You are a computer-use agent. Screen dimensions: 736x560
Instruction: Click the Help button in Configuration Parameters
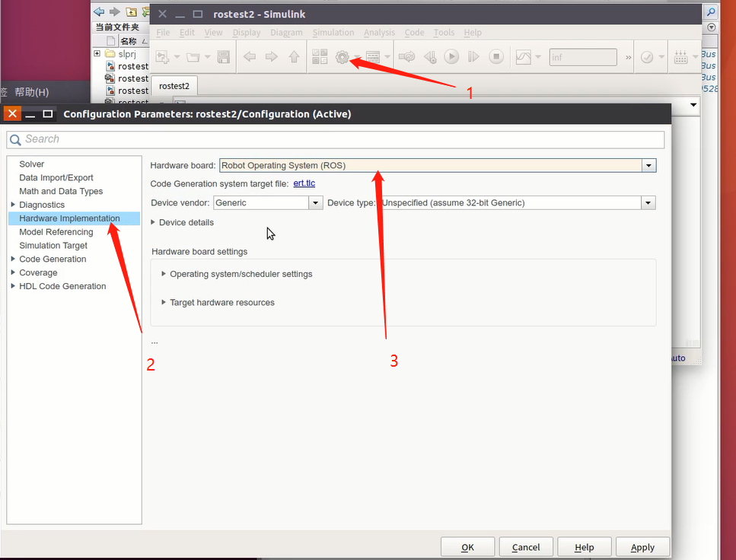(x=585, y=547)
